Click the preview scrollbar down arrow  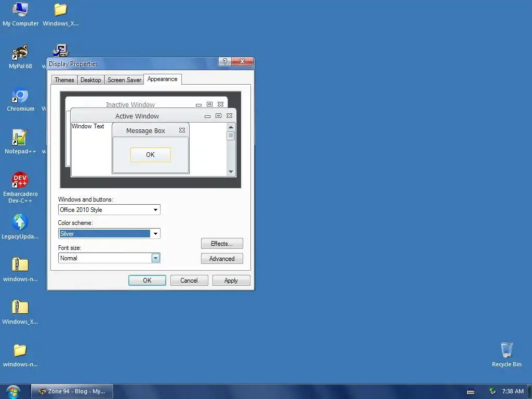tap(231, 171)
